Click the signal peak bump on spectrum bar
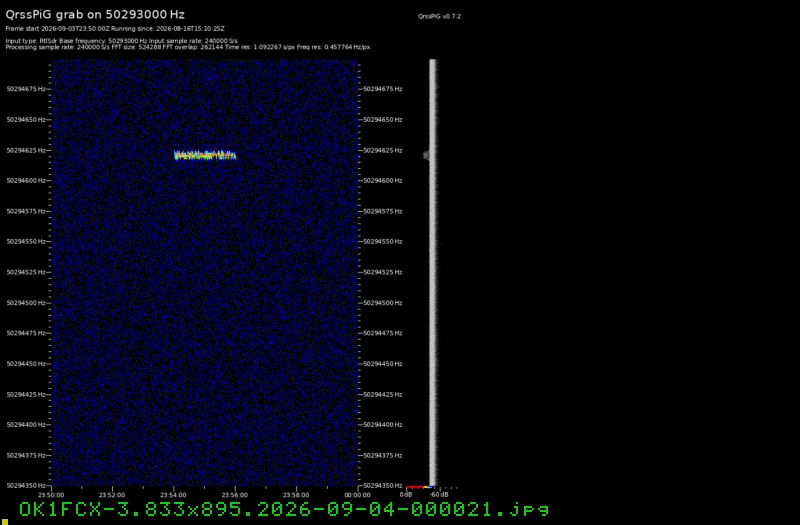 [x=427, y=155]
